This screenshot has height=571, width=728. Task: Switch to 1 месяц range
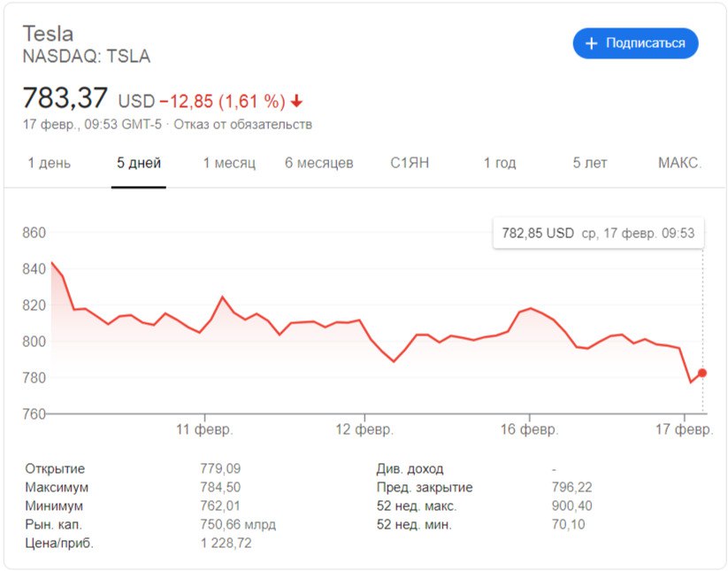[229, 163]
